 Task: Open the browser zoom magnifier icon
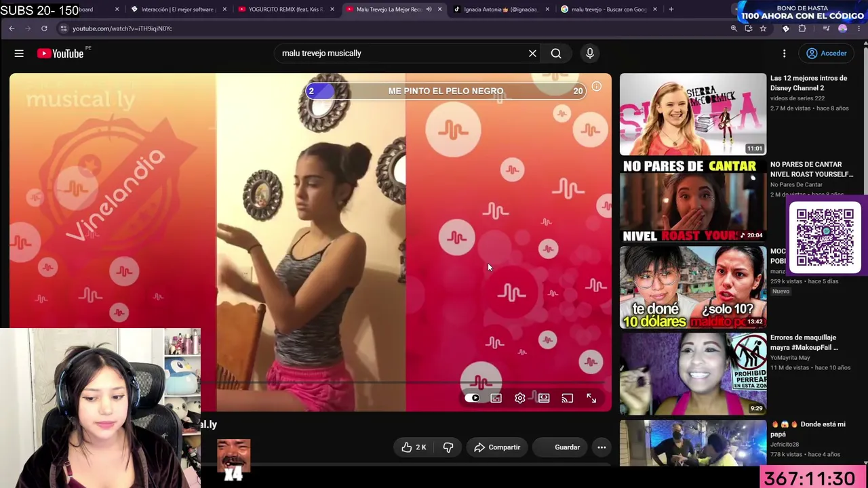click(x=734, y=28)
